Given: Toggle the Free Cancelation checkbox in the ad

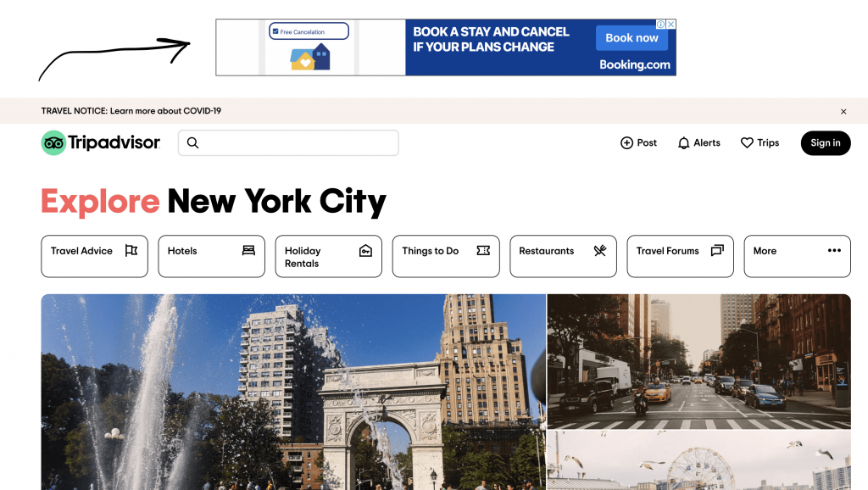Looking at the screenshot, I should (275, 31).
